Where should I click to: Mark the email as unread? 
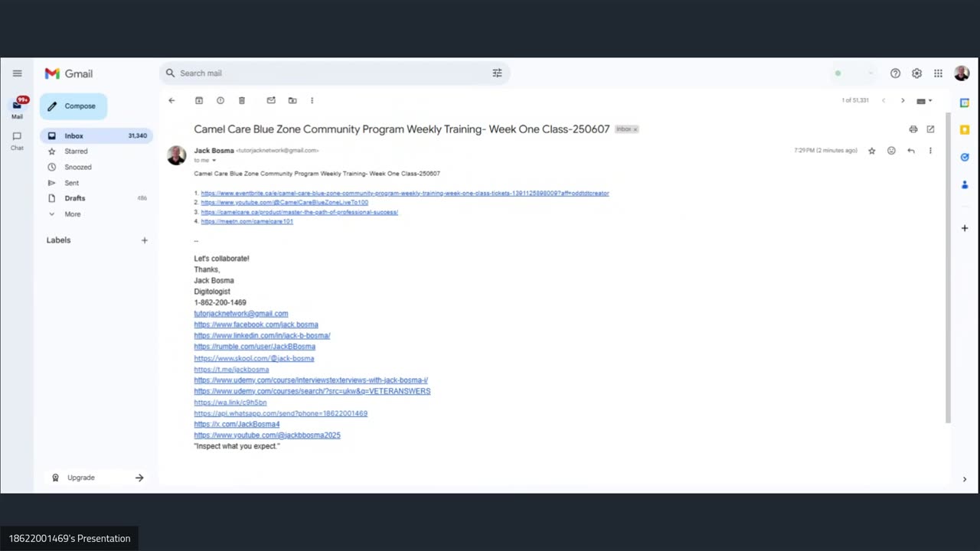click(x=271, y=100)
